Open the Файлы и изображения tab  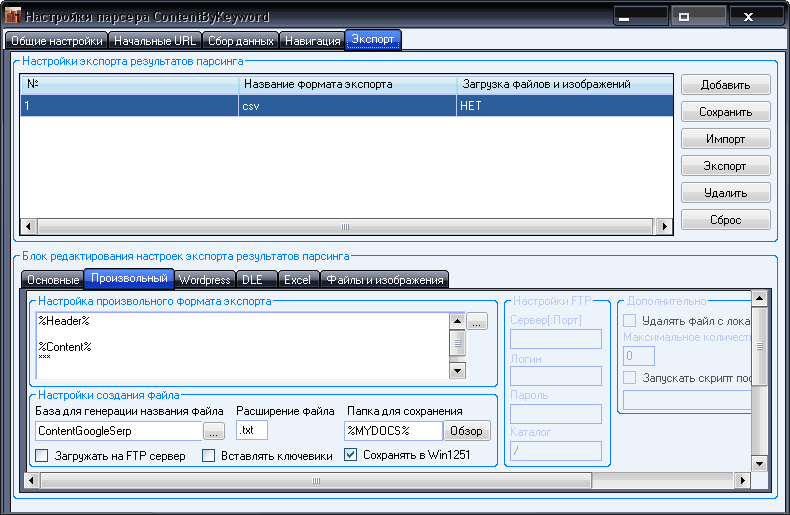tap(385, 280)
